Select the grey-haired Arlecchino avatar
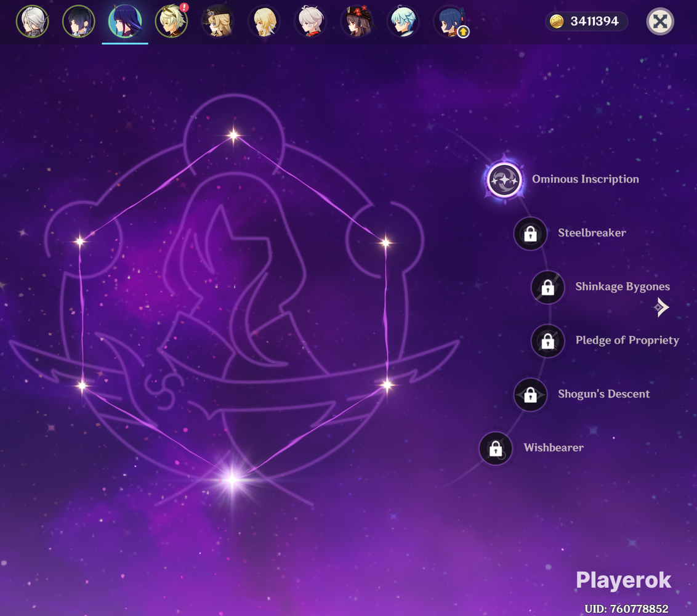This screenshot has width=697, height=616. click(32, 21)
